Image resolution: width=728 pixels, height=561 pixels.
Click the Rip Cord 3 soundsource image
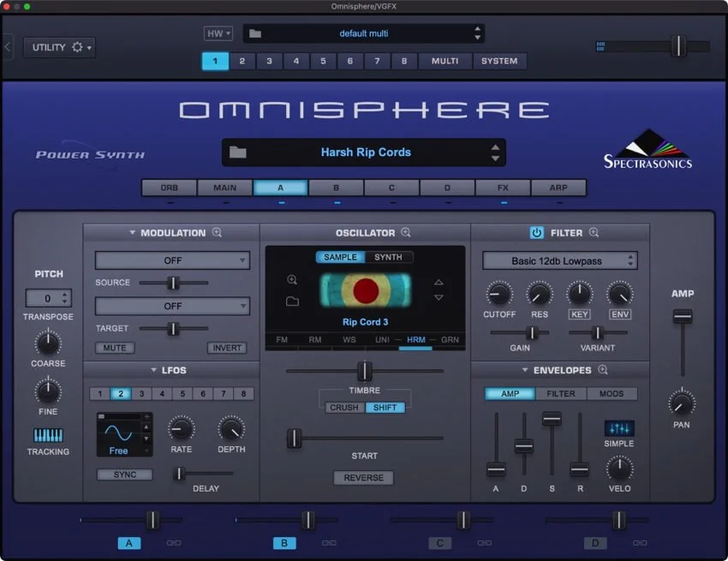tap(366, 290)
